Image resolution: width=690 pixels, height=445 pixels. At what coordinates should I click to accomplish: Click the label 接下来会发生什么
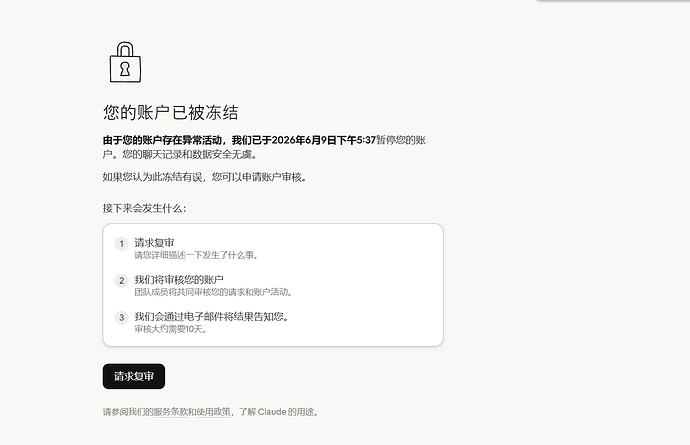[x=144, y=208]
